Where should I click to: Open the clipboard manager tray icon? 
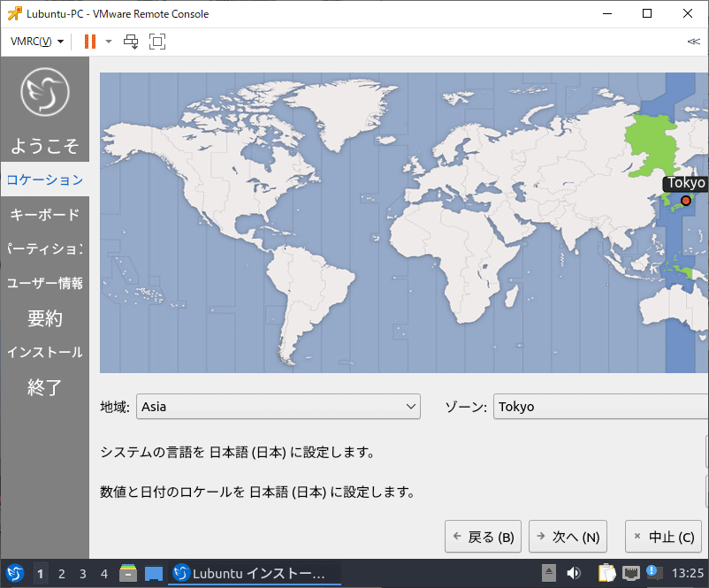point(606,574)
